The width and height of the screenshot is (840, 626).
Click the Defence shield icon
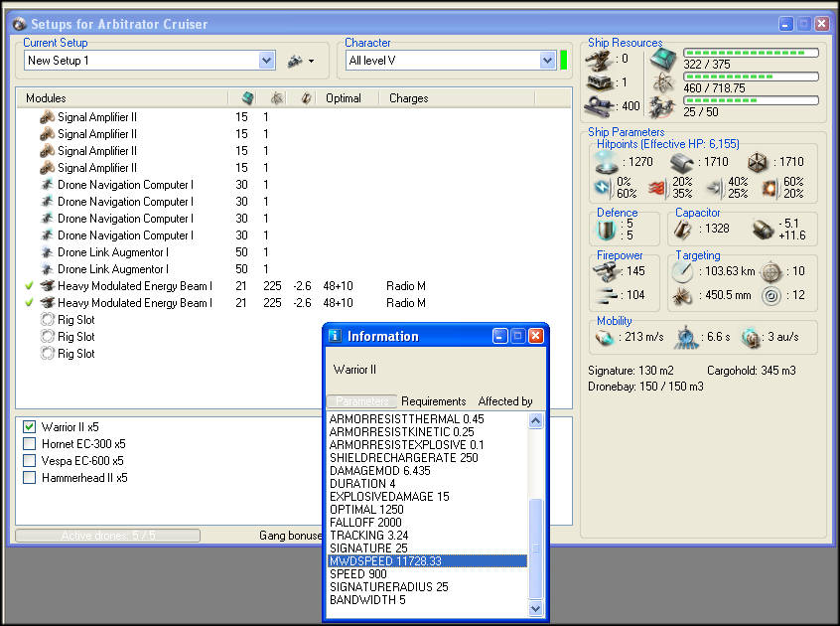click(x=607, y=230)
